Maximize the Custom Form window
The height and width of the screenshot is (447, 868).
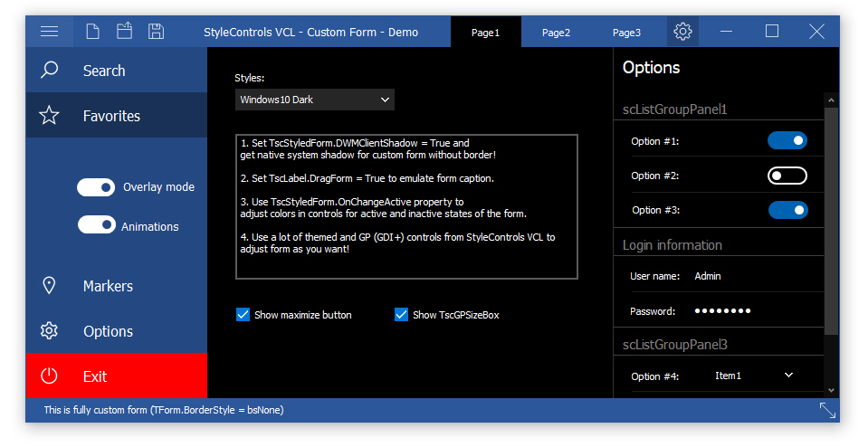pos(772,32)
